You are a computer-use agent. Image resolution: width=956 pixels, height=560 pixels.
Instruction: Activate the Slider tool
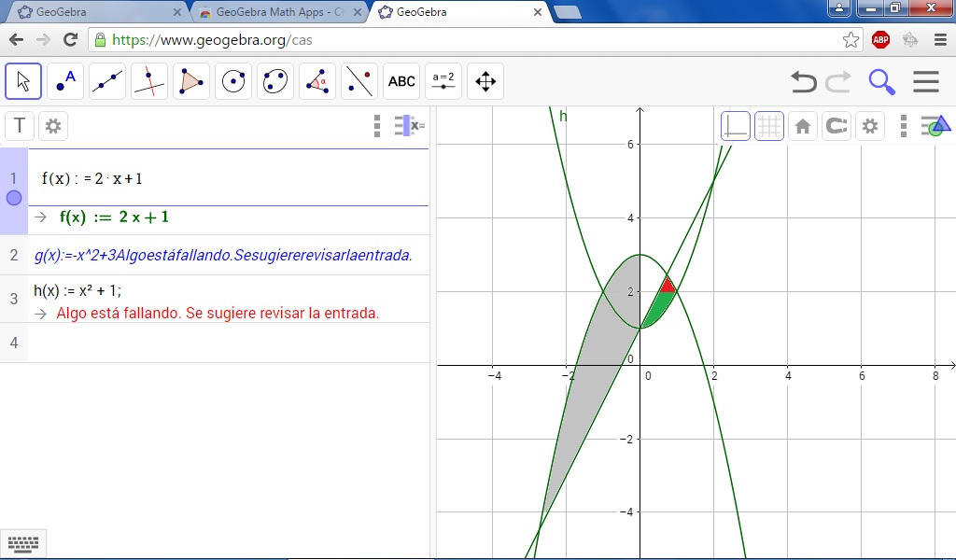pos(443,81)
